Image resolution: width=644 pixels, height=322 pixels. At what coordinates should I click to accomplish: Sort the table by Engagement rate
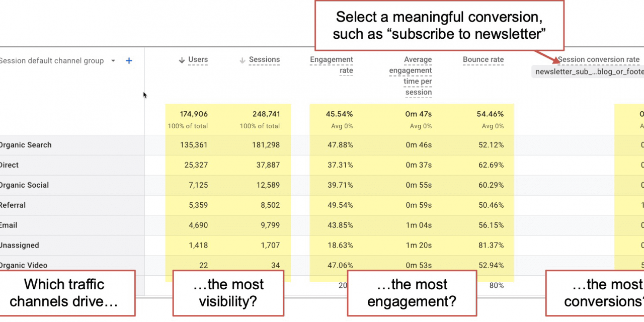[x=332, y=65]
